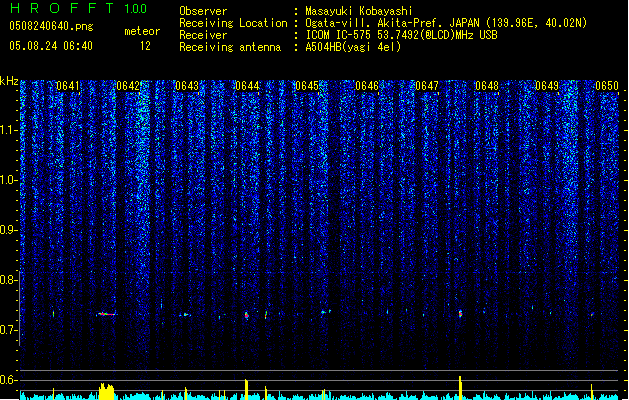
Task: Click the 0.7 kHz axis tick label
Action: pos(8,330)
